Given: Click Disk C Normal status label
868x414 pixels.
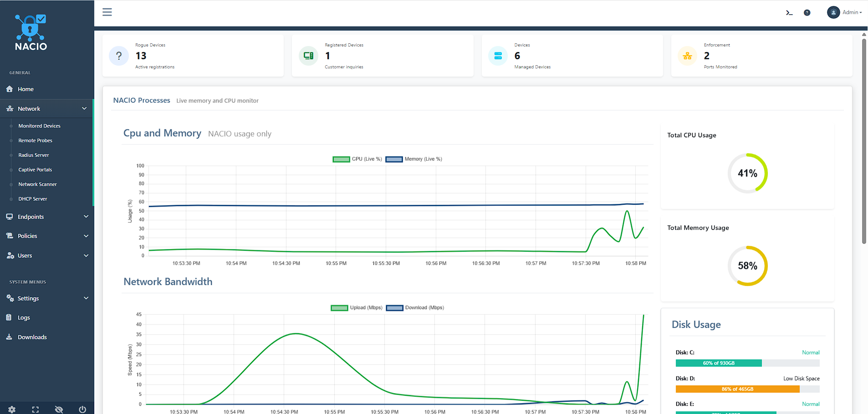Looking at the screenshot, I should (x=811, y=352).
